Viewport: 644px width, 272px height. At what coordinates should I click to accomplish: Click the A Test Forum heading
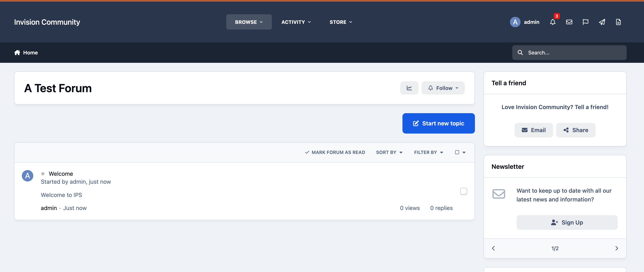point(58,88)
